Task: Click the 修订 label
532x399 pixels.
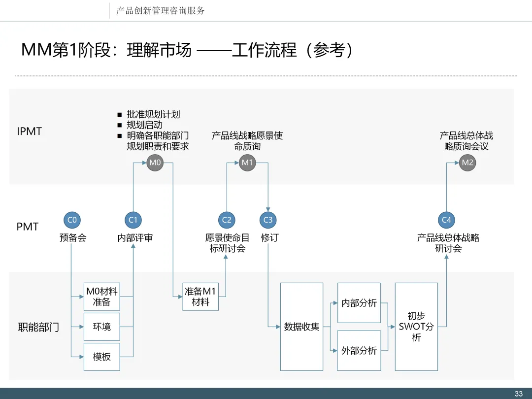Action: point(270,237)
